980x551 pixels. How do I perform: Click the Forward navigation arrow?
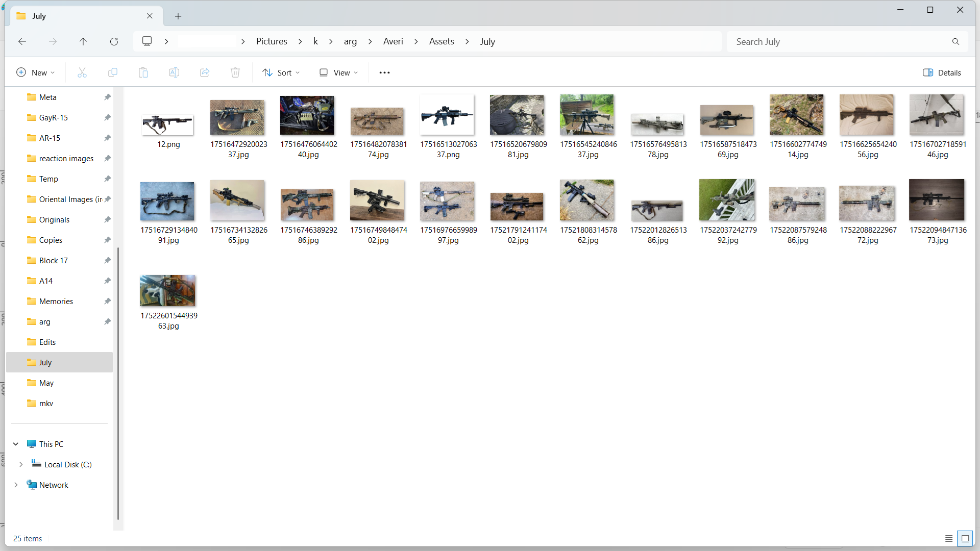pyautogui.click(x=53, y=41)
